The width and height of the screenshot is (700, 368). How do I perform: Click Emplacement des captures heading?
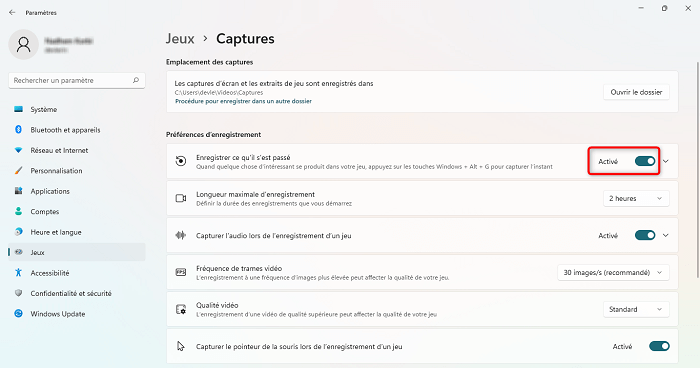point(209,62)
